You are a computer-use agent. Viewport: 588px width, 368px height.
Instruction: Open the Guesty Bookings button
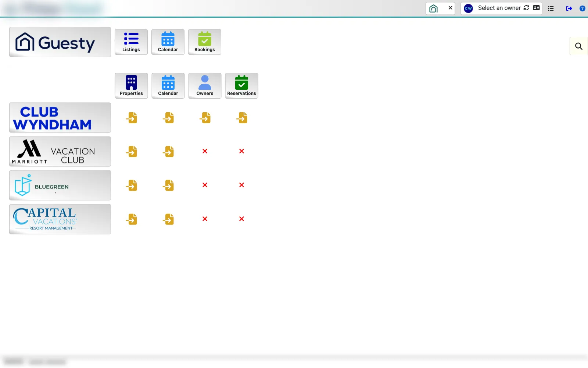(x=205, y=42)
